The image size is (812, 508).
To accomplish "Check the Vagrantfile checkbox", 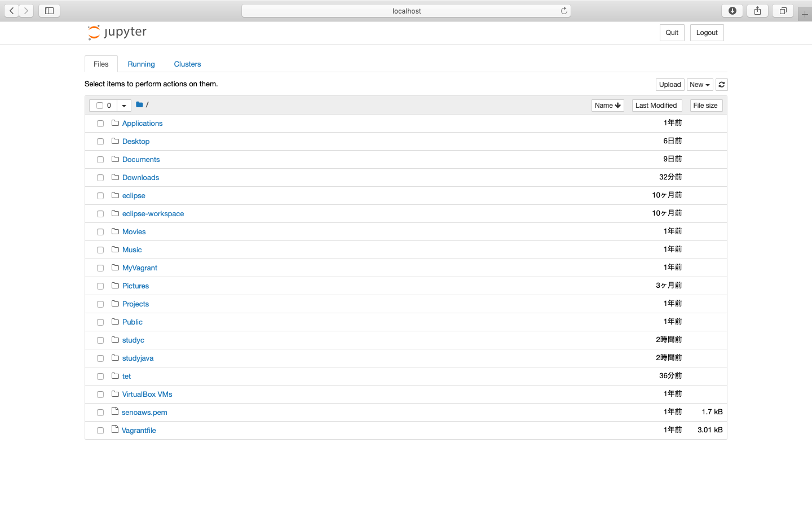I will click(100, 431).
